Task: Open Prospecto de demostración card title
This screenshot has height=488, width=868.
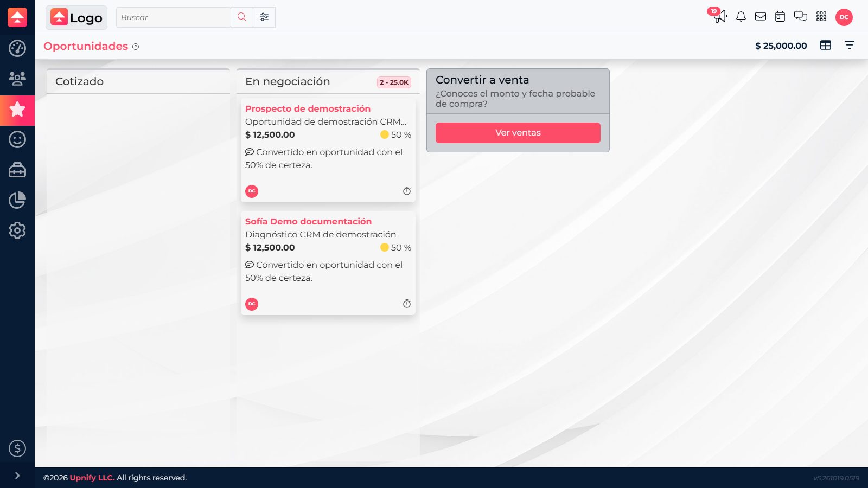Action: (308, 108)
